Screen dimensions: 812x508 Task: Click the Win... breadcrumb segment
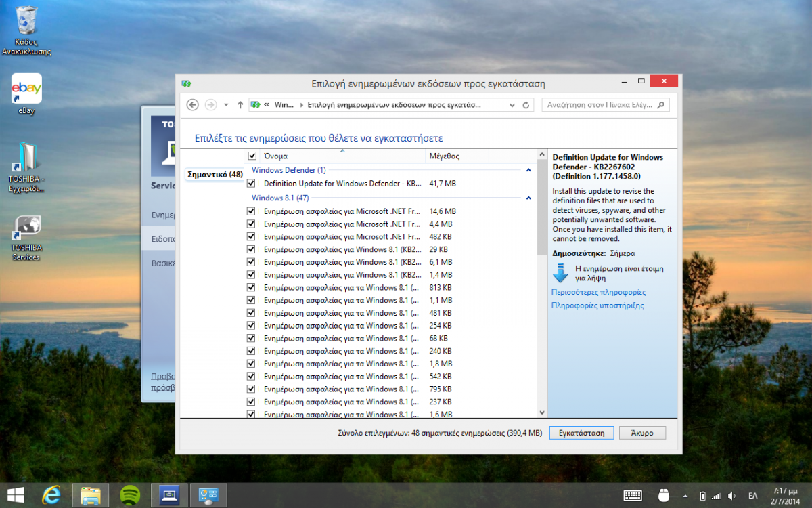[x=284, y=105]
